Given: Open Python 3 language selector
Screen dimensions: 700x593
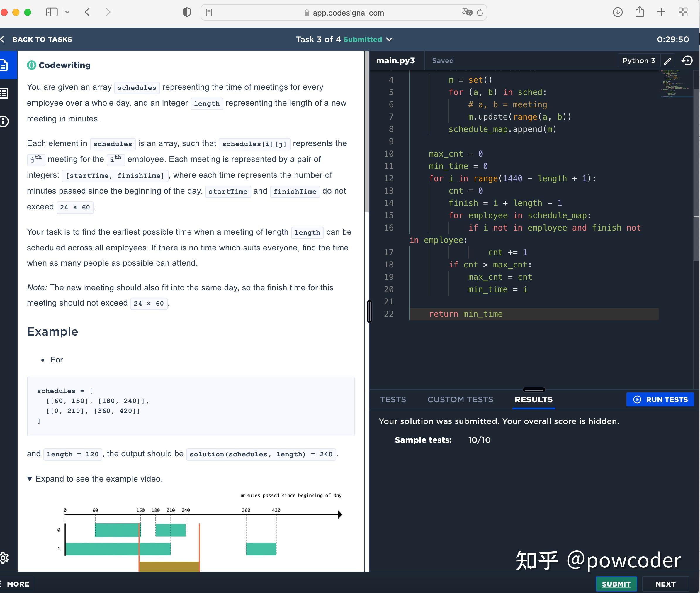Looking at the screenshot, I should (638, 61).
